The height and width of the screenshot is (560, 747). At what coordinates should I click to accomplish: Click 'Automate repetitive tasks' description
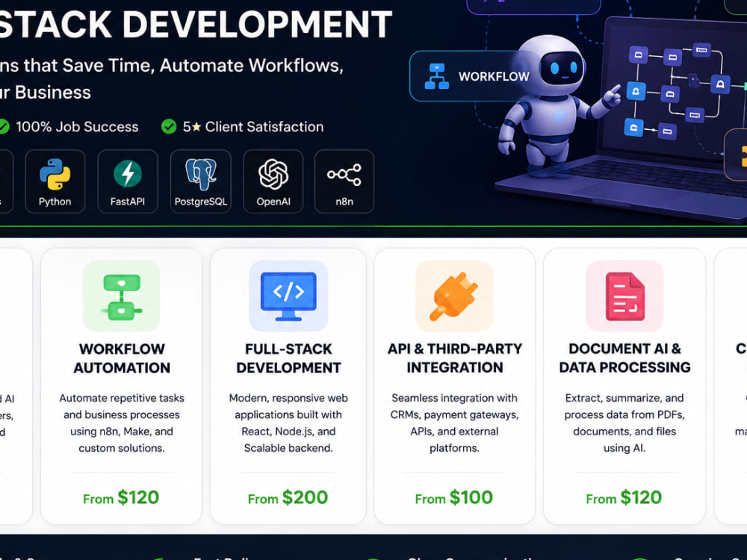point(122,423)
